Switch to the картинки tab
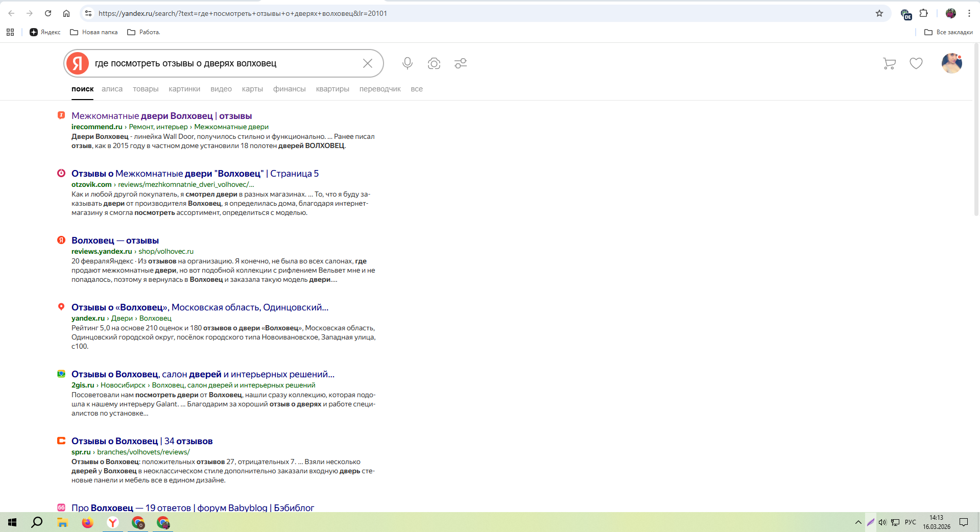Image resolution: width=980 pixels, height=532 pixels. pyautogui.click(x=184, y=89)
